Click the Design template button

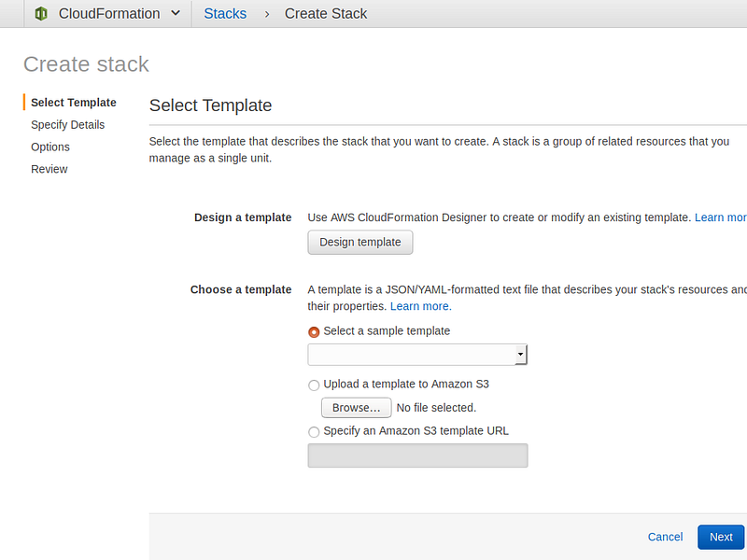point(360,243)
